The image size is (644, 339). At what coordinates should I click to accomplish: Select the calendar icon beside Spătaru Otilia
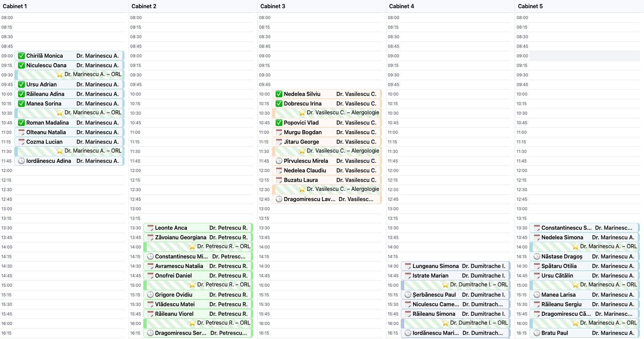pos(537,266)
